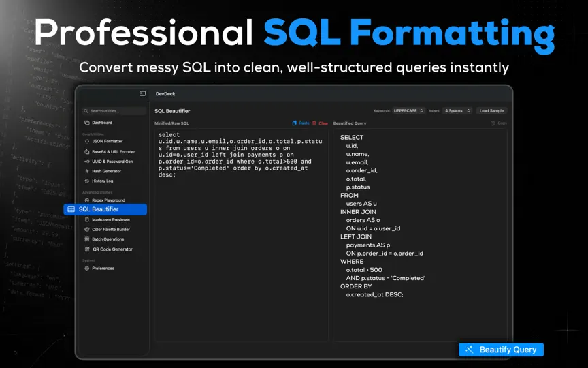Click the Preferences gear icon
The image size is (588, 368).
[87, 269]
